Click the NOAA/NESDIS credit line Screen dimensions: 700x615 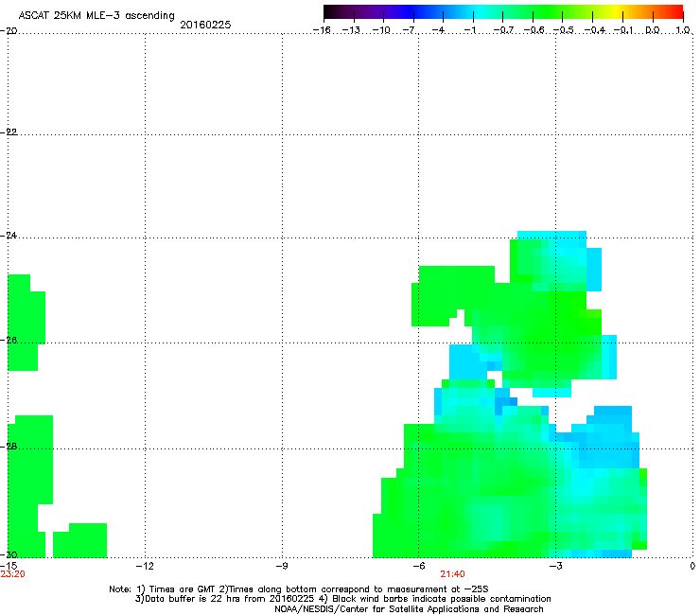[x=409, y=609]
